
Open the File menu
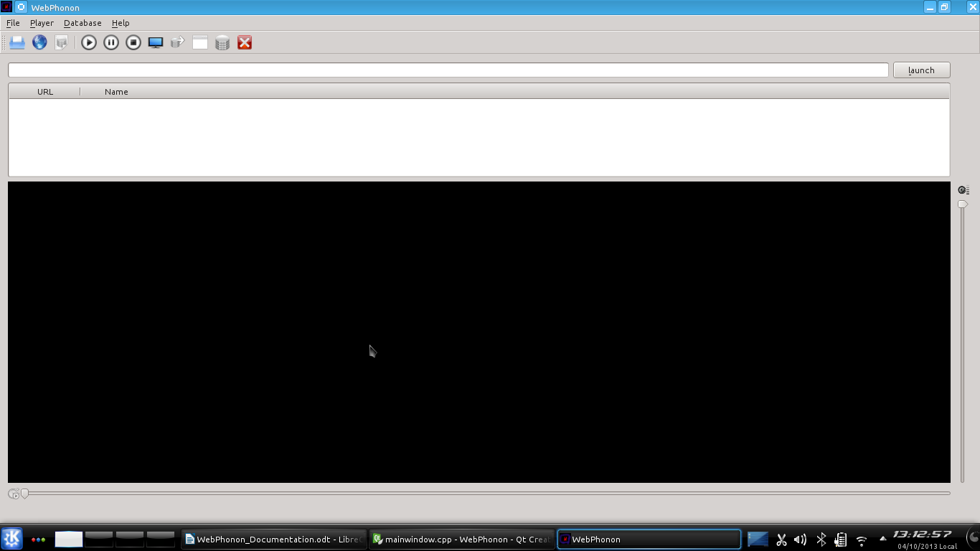(x=13, y=23)
